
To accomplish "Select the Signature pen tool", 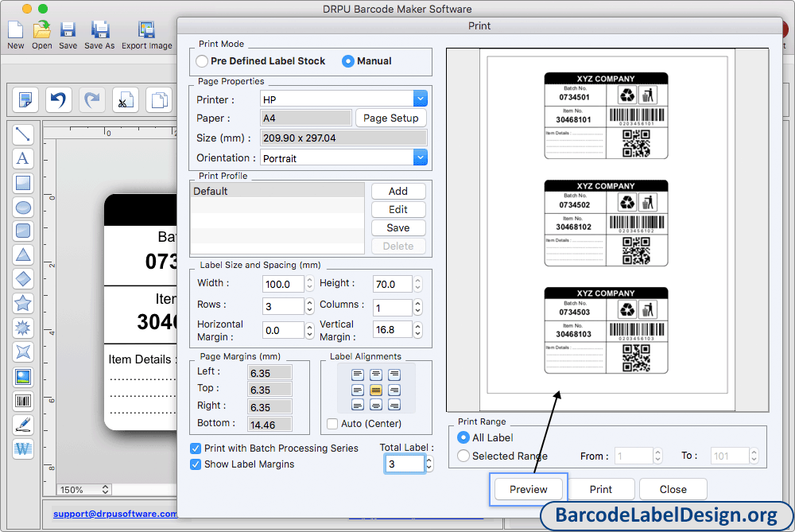I will pos(23,425).
